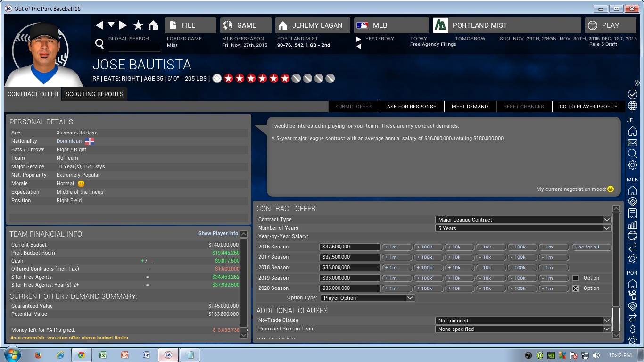Launch Firefox from the taskbar

tap(38, 355)
